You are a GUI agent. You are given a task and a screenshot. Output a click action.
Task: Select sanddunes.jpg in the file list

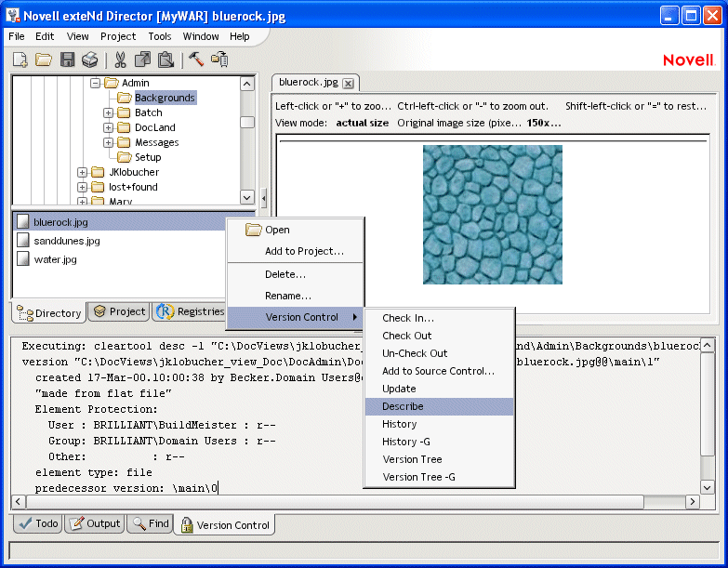pyautogui.click(x=66, y=241)
